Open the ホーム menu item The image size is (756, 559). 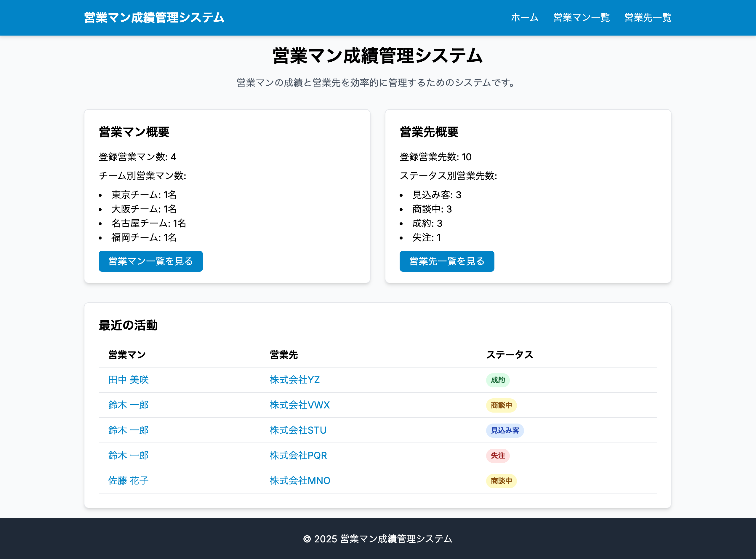pyautogui.click(x=524, y=17)
